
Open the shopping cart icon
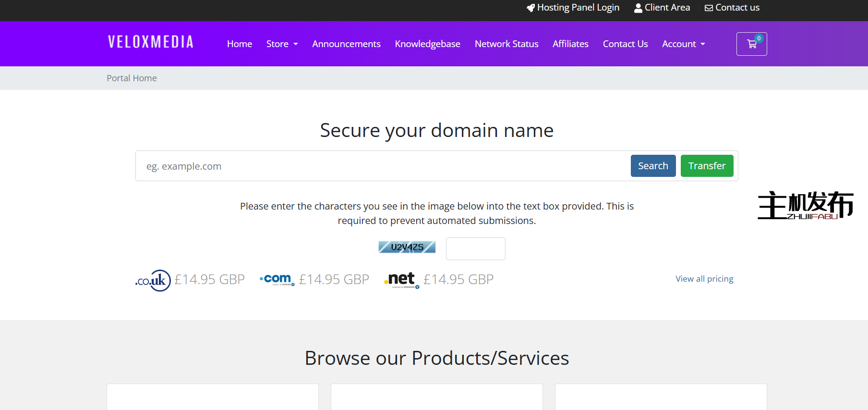[x=751, y=44]
